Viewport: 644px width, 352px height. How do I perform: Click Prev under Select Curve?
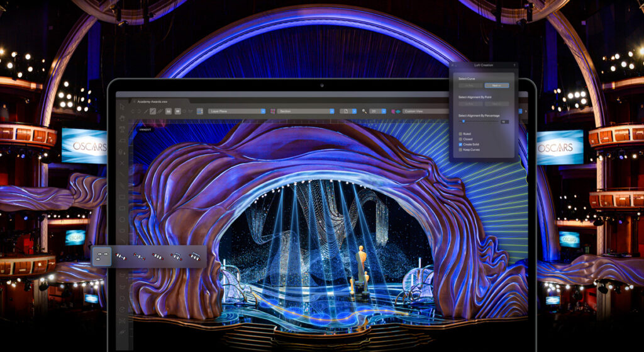[470, 85]
